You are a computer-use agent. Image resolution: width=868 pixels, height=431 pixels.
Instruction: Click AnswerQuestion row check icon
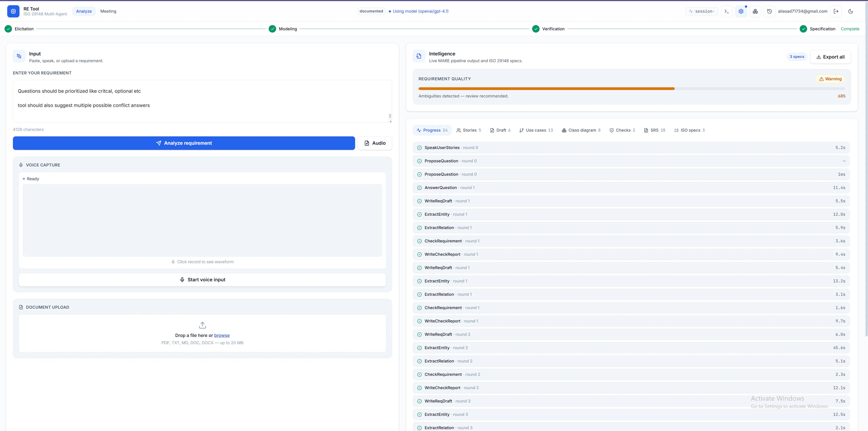419,188
